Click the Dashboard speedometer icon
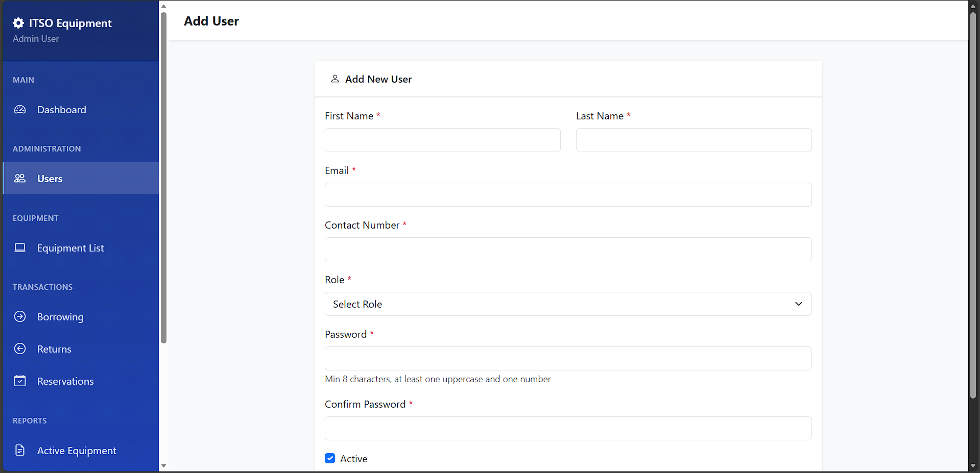The image size is (980, 473). pos(20,110)
